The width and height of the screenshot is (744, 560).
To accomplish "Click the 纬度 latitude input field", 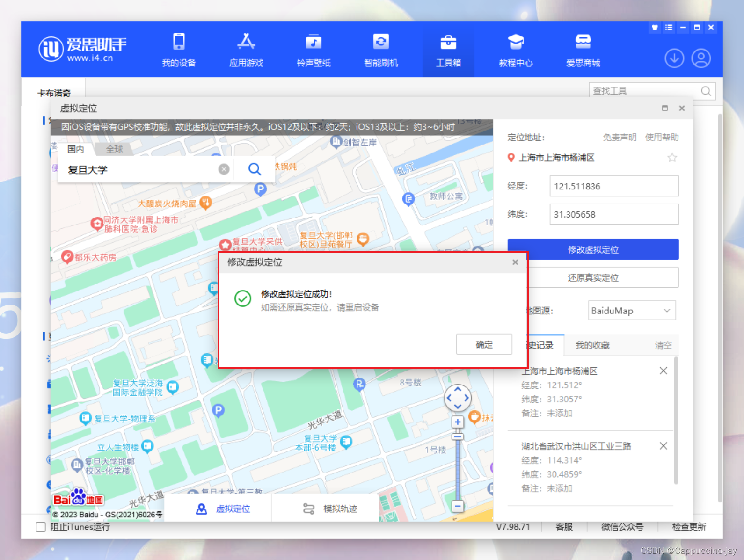I will [614, 214].
